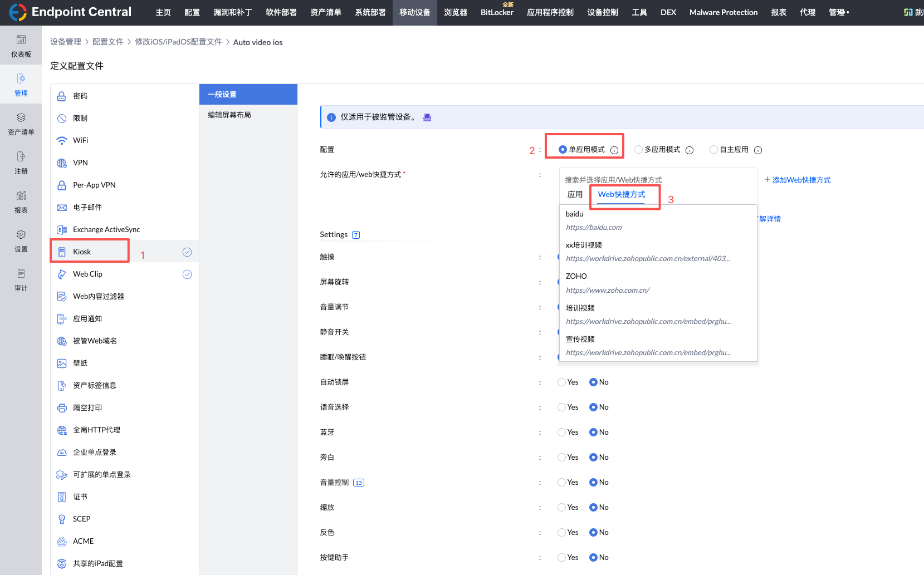
Task: Switch to the 应用 tab in dropdown
Action: tap(575, 194)
